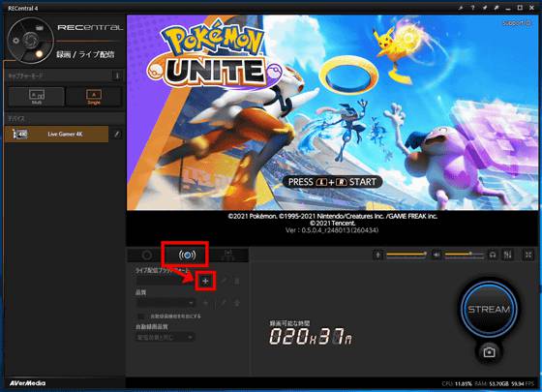Add a new quality profile
Screen dimensions: 542x392
click(x=205, y=303)
